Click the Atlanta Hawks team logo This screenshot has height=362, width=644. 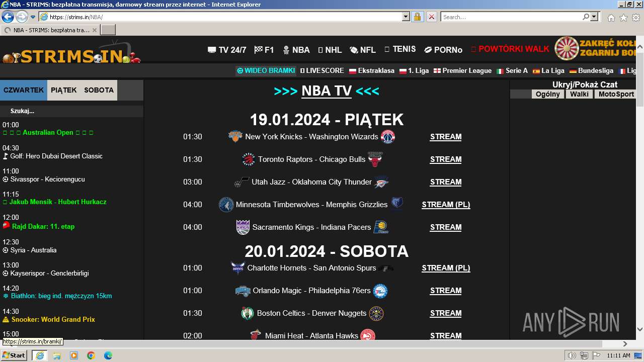368,335
